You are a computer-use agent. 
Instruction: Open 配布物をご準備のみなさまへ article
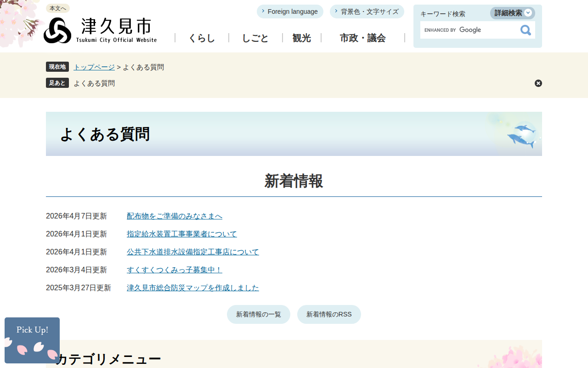coord(175,216)
